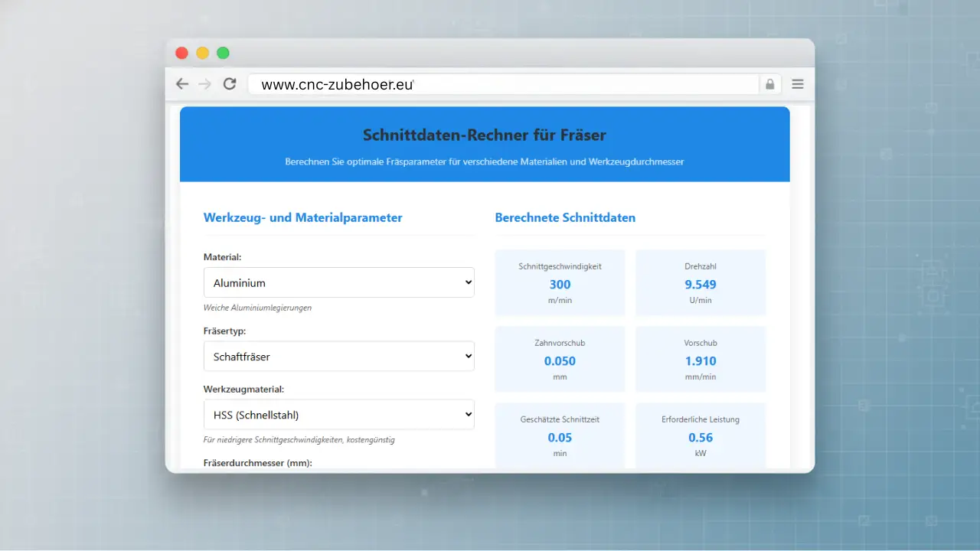
Task: Click the subtitle Berechnen Sie optimale Fräsparameter
Action: coord(484,162)
